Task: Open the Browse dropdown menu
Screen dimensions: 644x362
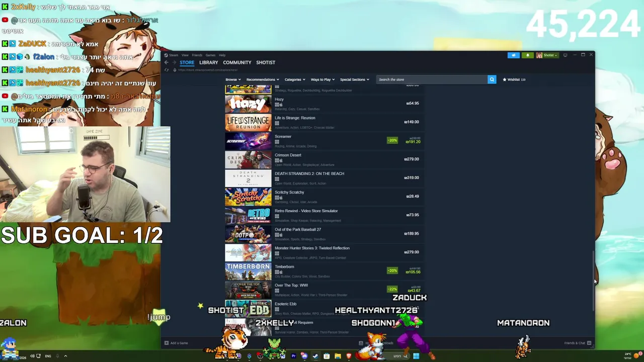Action: [x=233, y=79]
